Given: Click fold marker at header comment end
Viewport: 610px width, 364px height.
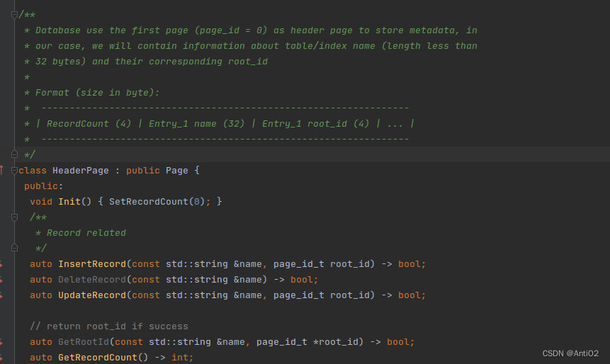Looking at the screenshot, I should tap(14, 154).
